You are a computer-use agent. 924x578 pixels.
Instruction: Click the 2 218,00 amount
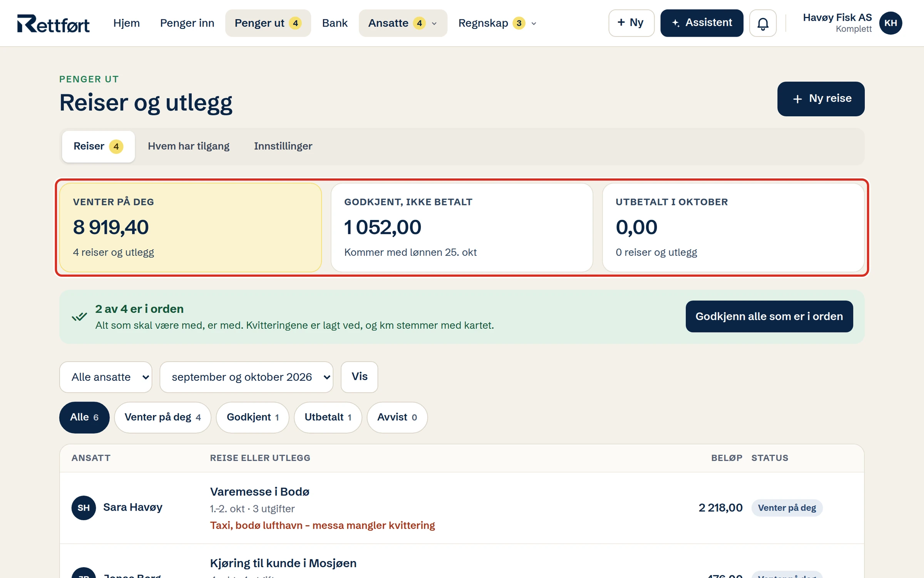[x=720, y=508]
